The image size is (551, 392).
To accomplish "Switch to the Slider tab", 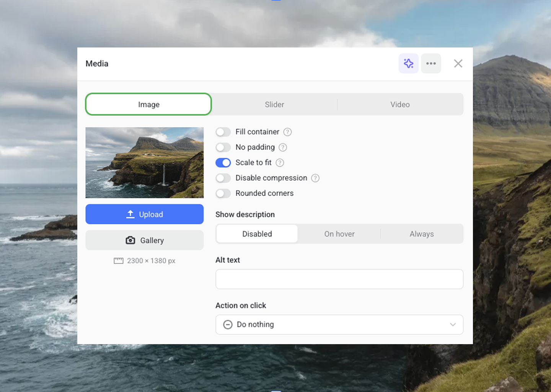I will tap(274, 105).
